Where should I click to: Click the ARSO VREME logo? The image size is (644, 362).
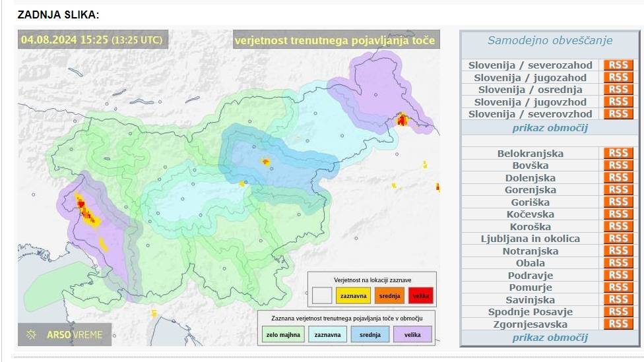[65, 334]
